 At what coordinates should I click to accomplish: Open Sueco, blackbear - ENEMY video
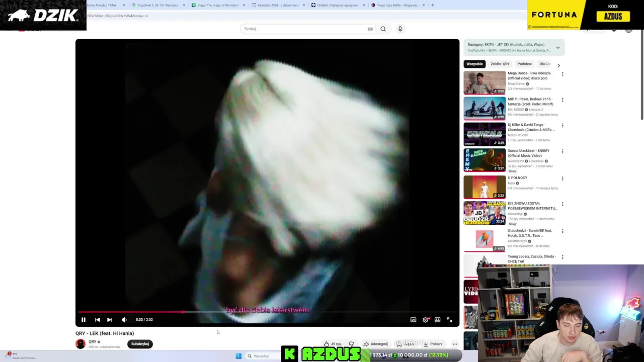[528, 153]
